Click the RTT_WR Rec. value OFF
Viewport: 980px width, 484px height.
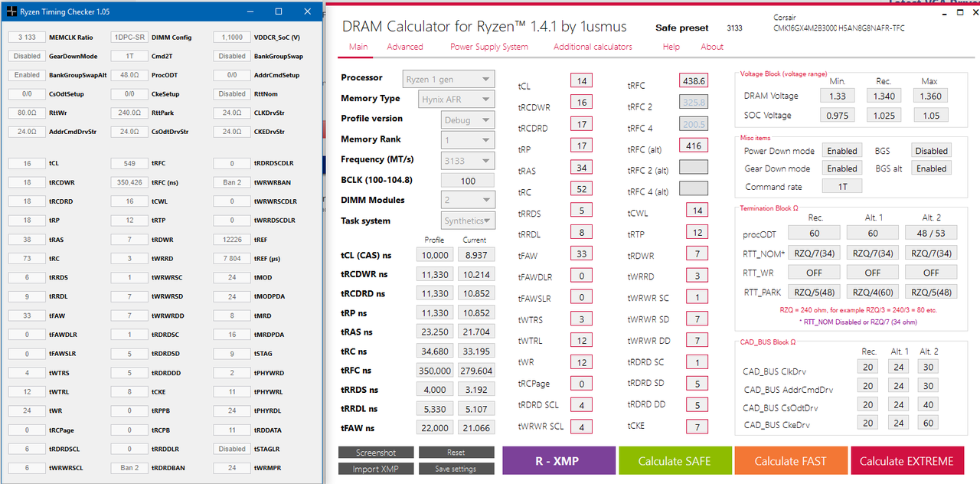tap(814, 272)
